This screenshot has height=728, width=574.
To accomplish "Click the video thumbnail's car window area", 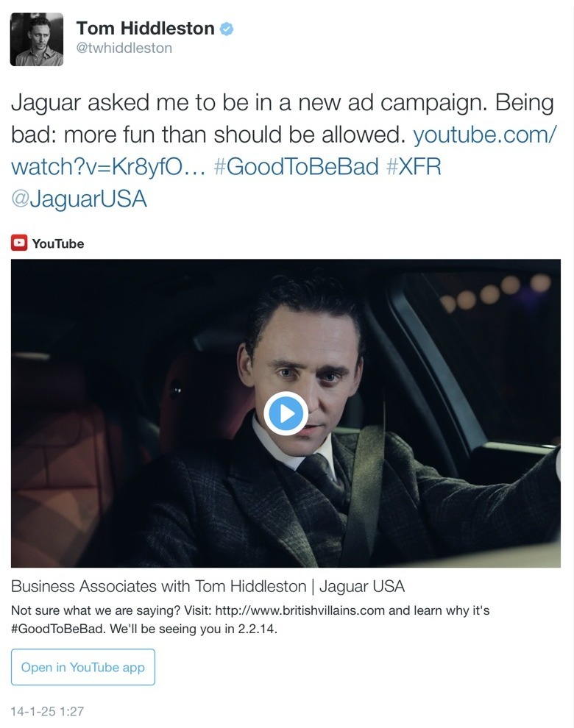I will click(x=488, y=353).
